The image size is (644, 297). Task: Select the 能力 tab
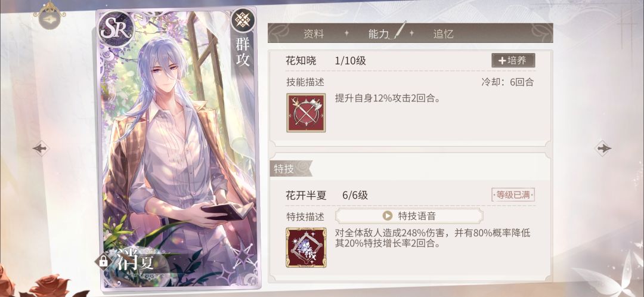(379, 34)
